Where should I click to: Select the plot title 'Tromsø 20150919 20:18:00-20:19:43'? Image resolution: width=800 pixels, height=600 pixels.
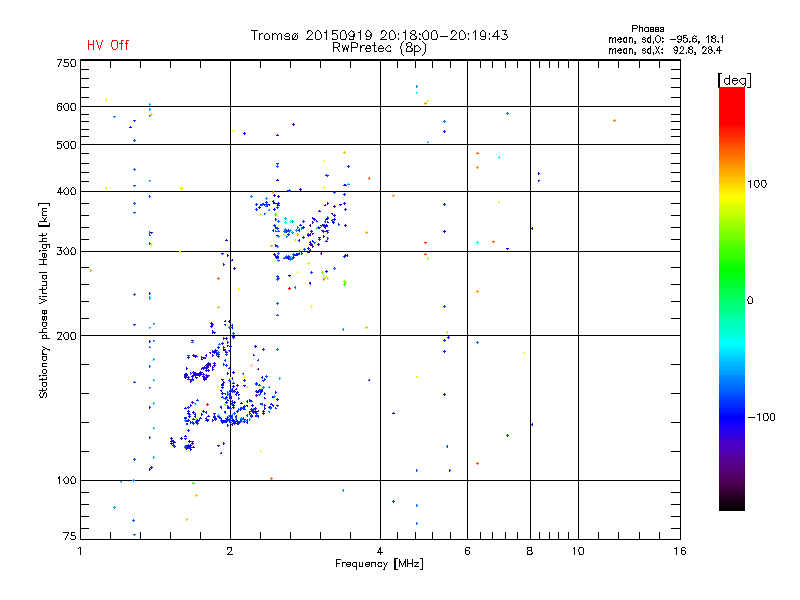point(380,35)
